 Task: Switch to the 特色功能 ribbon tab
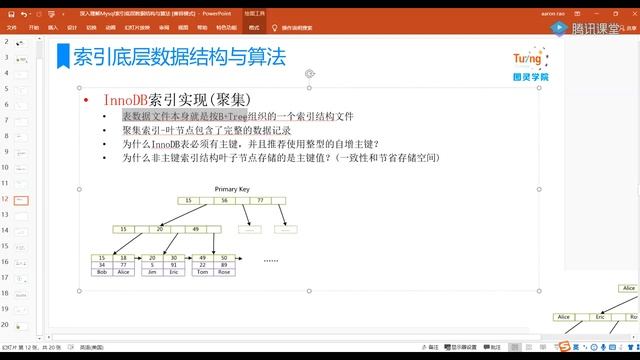pos(227,28)
